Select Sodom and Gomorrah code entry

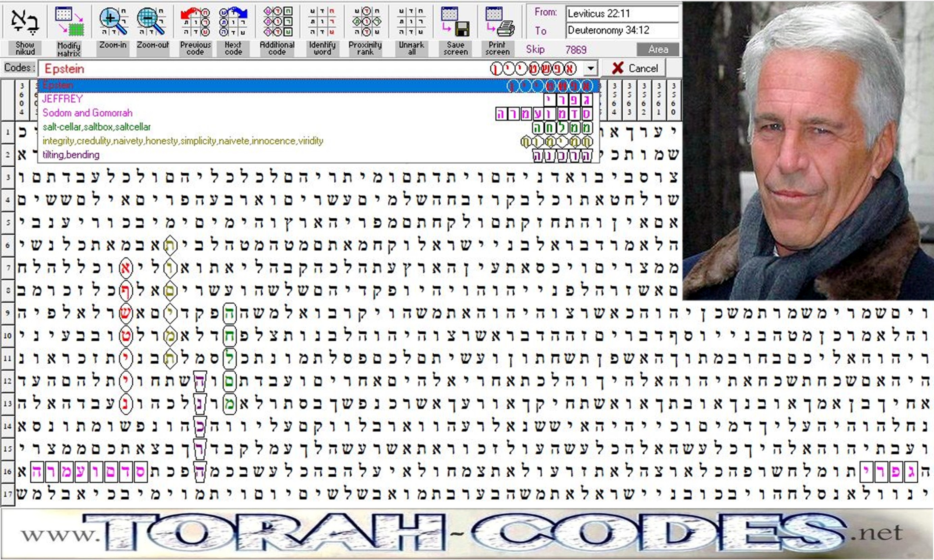pos(87,113)
